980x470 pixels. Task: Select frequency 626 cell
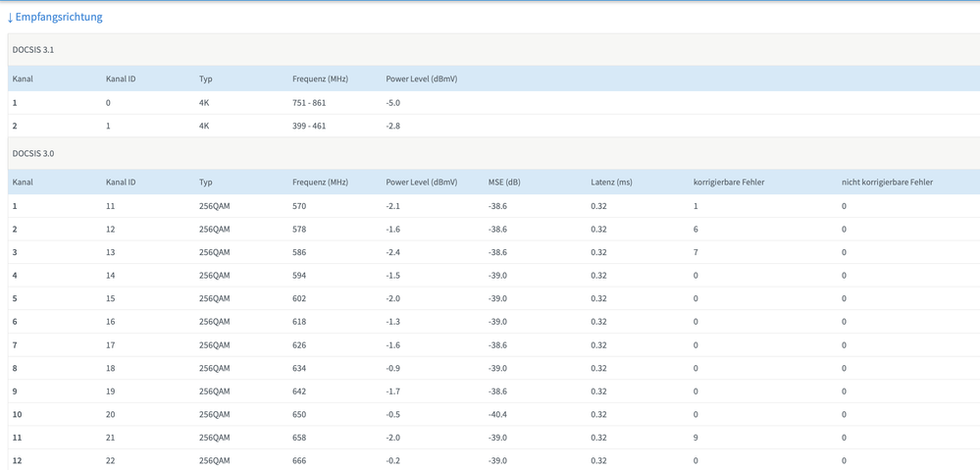point(299,345)
